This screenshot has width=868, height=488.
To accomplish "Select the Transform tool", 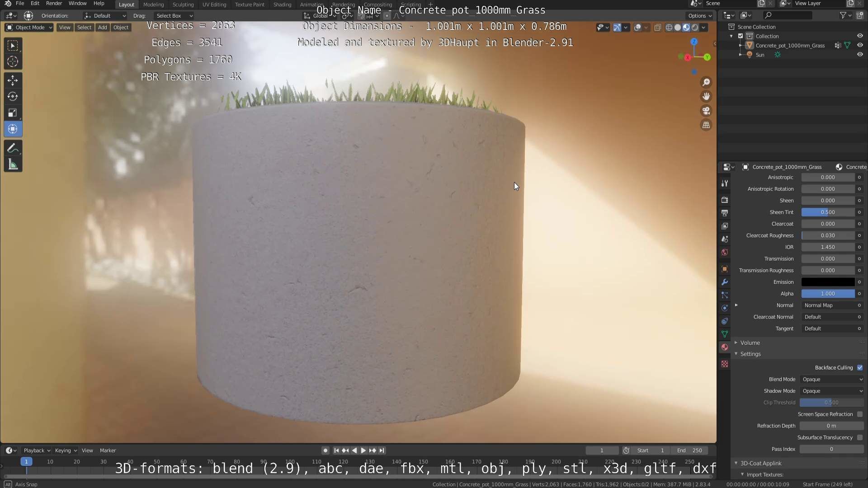I will click(13, 129).
